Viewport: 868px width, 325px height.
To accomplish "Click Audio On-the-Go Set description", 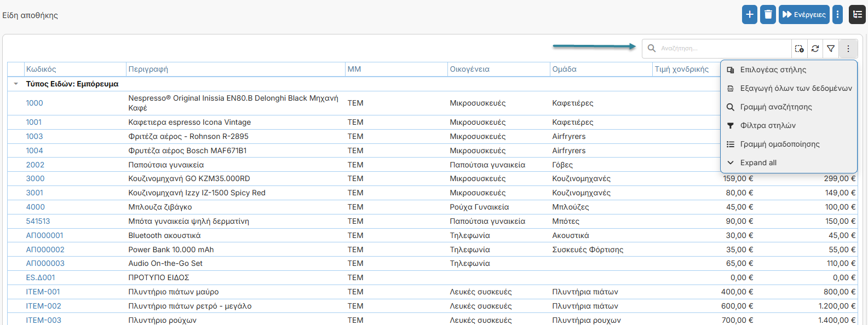I will pos(165,263).
